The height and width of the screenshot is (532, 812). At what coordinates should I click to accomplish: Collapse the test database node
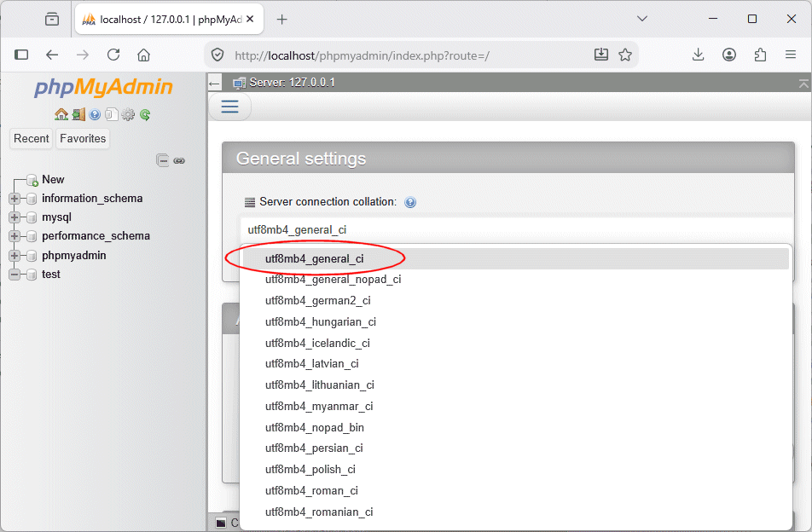[x=14, y=275]
